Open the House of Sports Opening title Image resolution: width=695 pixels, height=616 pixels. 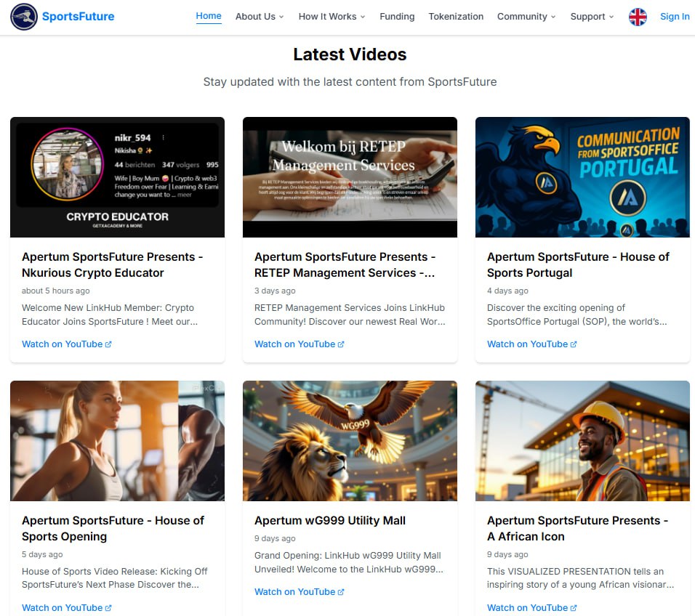[x=113, y=528]
